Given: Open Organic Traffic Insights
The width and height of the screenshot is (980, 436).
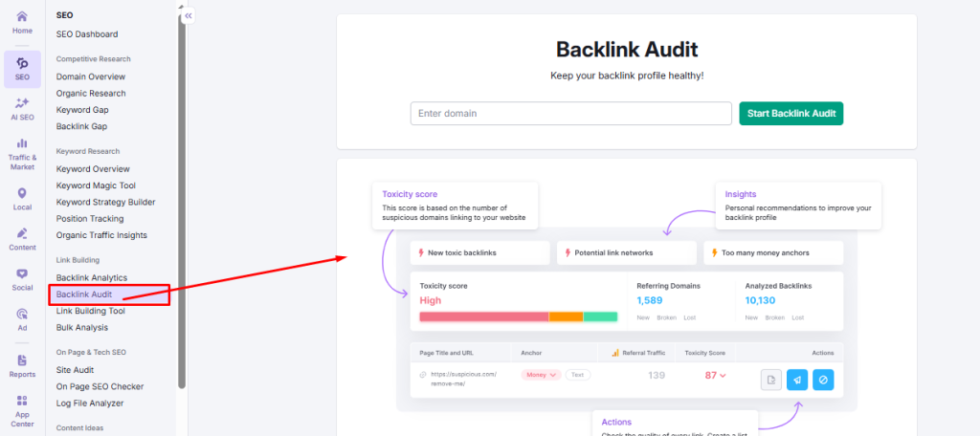Looking at the screenshot, I should click(101, 235).
